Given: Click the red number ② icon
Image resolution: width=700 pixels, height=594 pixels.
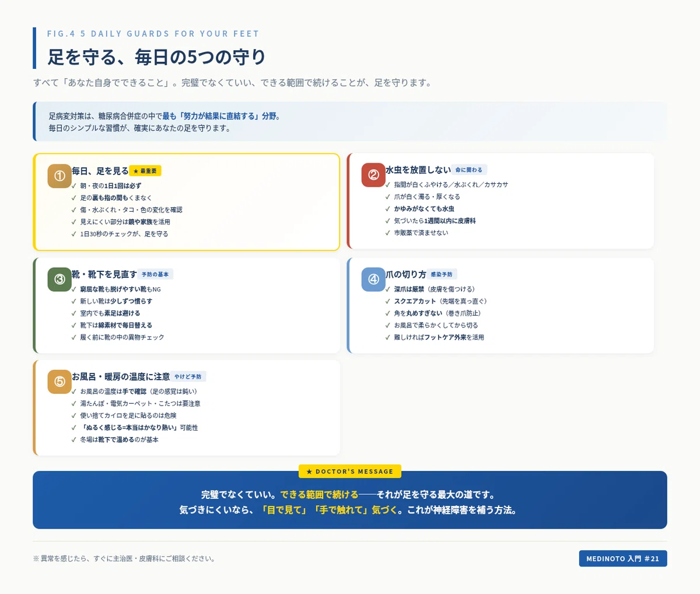Looking at the screenshot, I should [373, 175].
